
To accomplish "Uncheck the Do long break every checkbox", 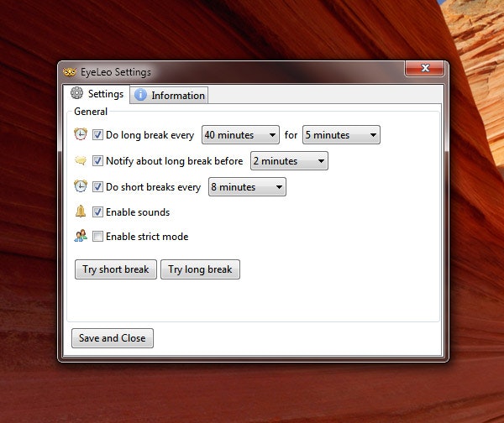I will pos(97,134).
